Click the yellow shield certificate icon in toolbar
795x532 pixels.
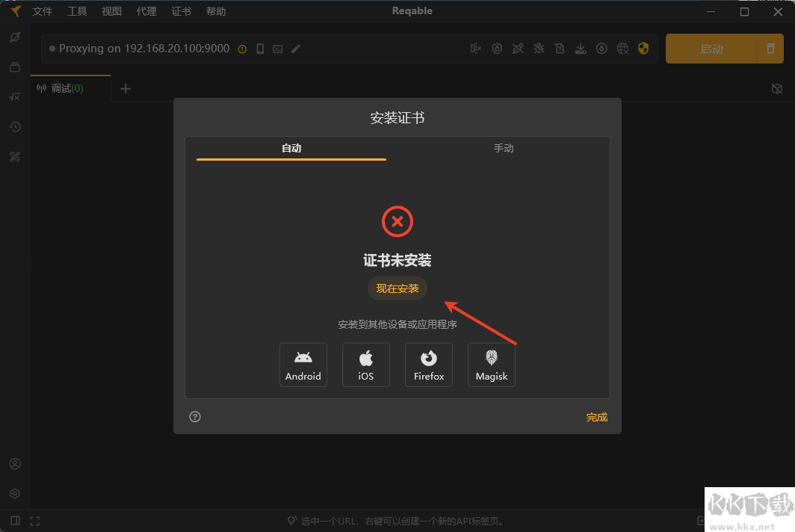[643, 48]
